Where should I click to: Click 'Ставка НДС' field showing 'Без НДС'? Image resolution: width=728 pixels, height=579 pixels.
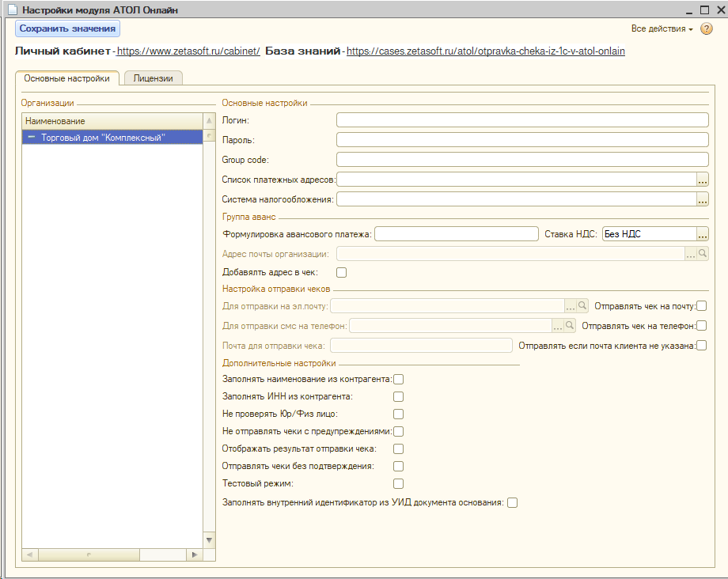tap(649, 234)
